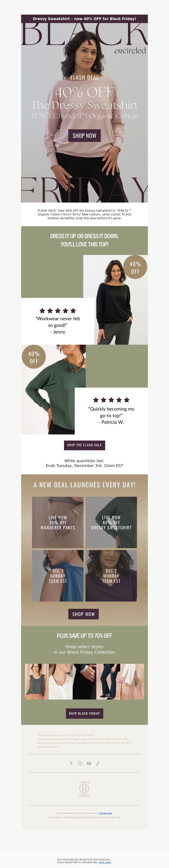The image size is (169, 868).
Task: Open the TikTok social icon
Action: [x=98, y=763]
